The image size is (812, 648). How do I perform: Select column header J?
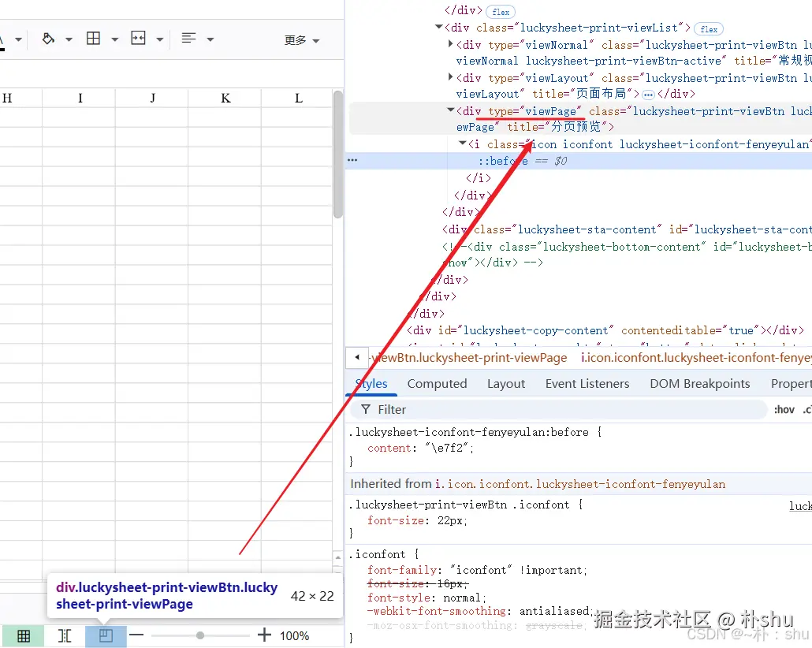tap(152, 98)
